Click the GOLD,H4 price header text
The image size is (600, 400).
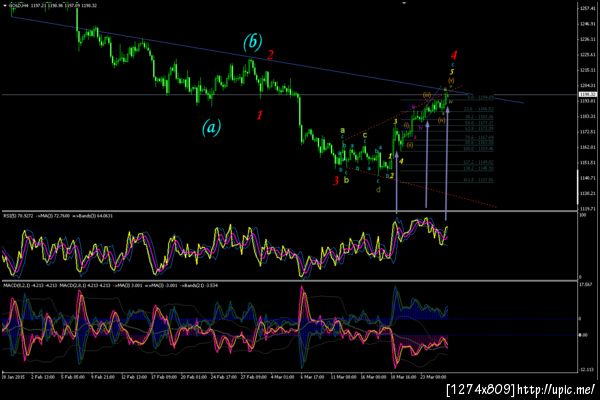52,6
